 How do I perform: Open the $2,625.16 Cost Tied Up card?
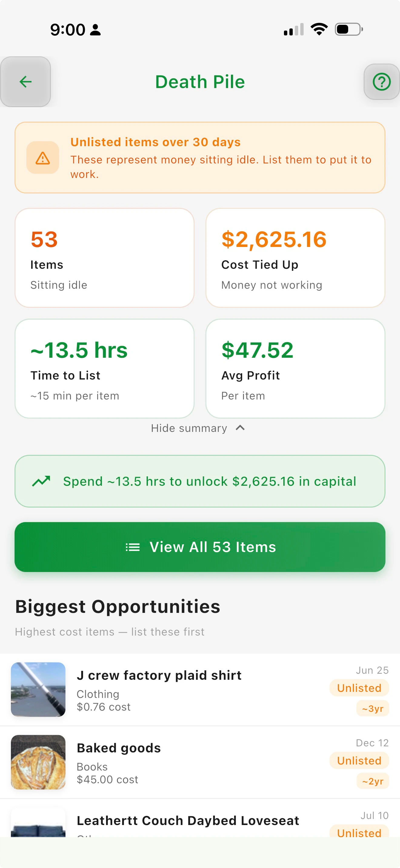click(295, 258)
